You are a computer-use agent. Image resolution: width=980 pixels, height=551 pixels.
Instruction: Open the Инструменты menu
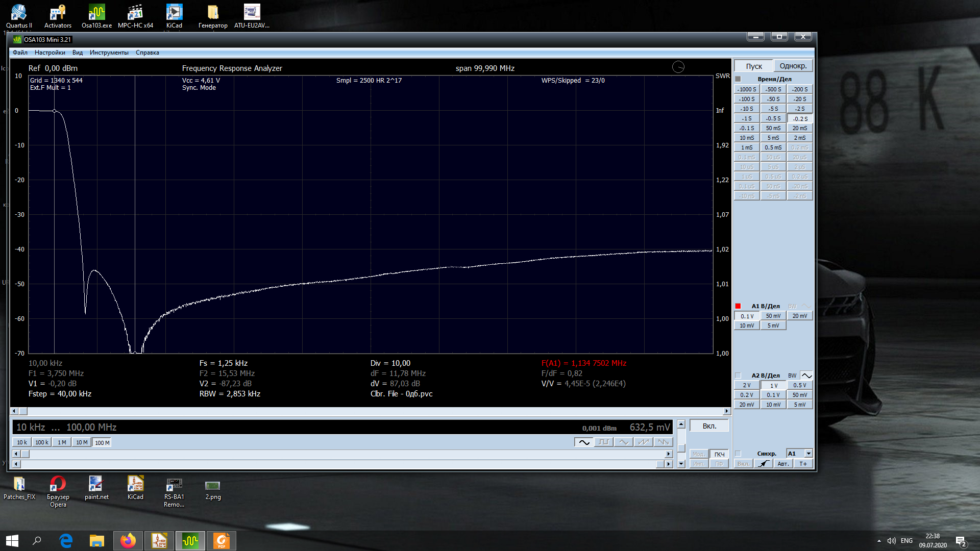[x=109, y=53]
